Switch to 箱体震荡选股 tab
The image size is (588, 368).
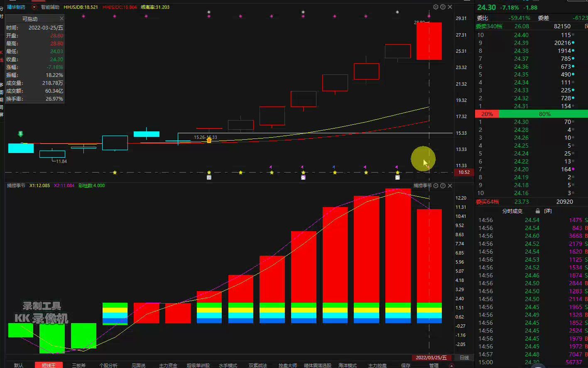[318, 365]
